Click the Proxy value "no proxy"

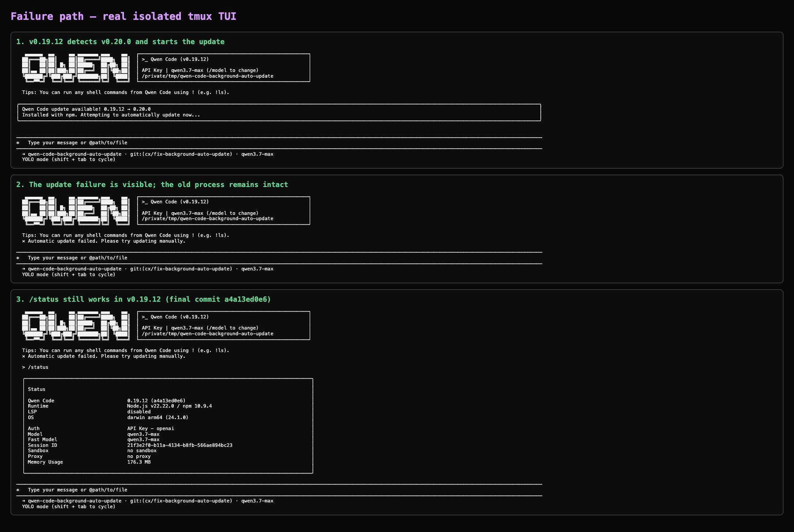139,456
